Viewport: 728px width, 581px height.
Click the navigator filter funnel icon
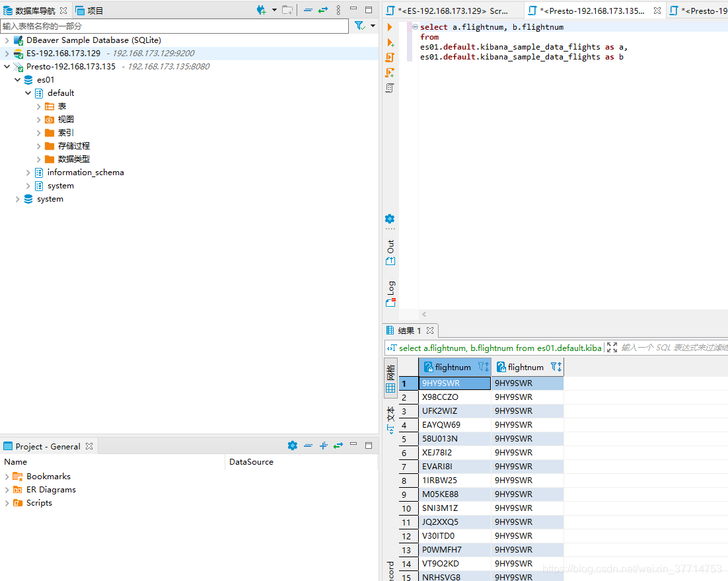pos(359,26)
